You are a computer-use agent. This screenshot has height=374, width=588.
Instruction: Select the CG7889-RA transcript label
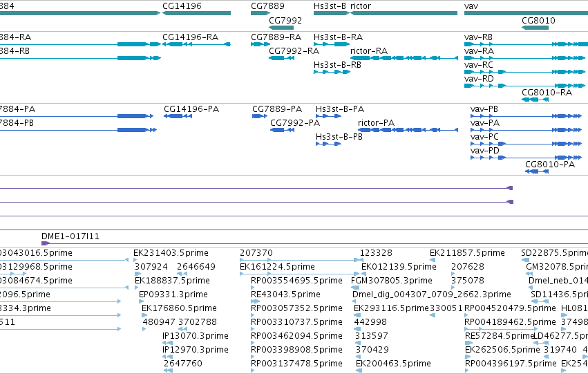pos(276,37)
